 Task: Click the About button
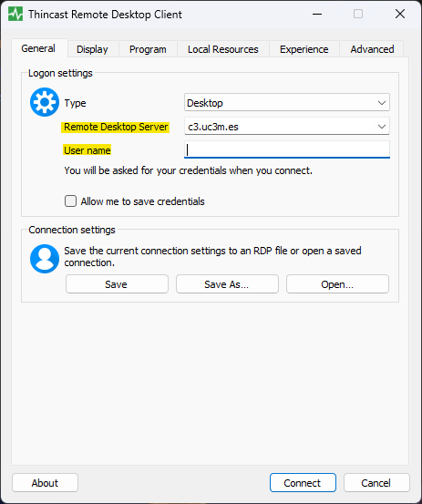coord(45,483)
